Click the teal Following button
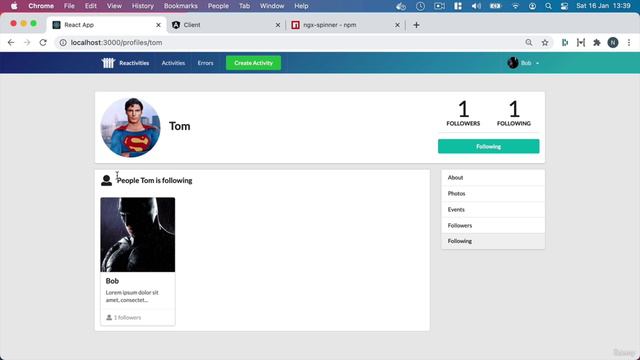This screenshot has width=640, height=360. 489,146
